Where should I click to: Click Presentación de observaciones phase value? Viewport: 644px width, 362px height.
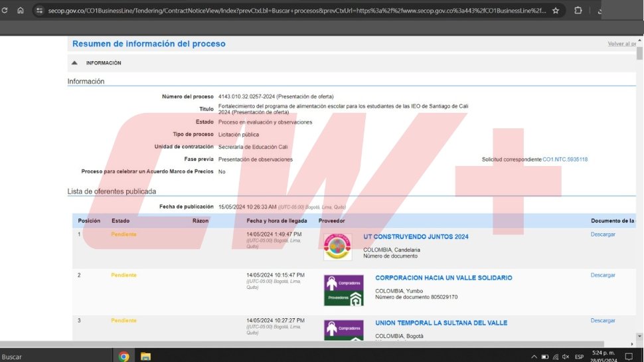[256, 159]
